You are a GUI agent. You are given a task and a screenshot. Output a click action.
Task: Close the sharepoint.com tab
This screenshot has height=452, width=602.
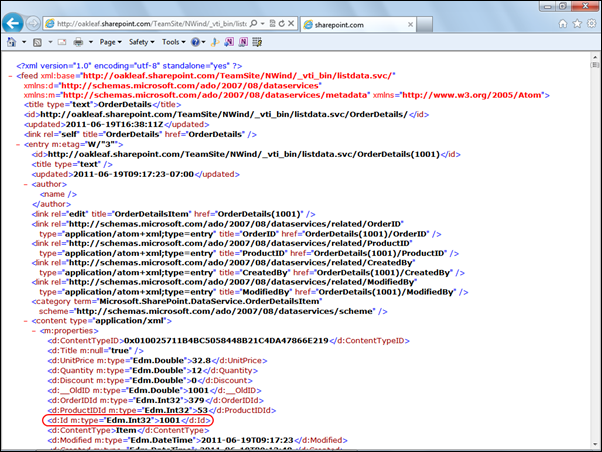410,25
